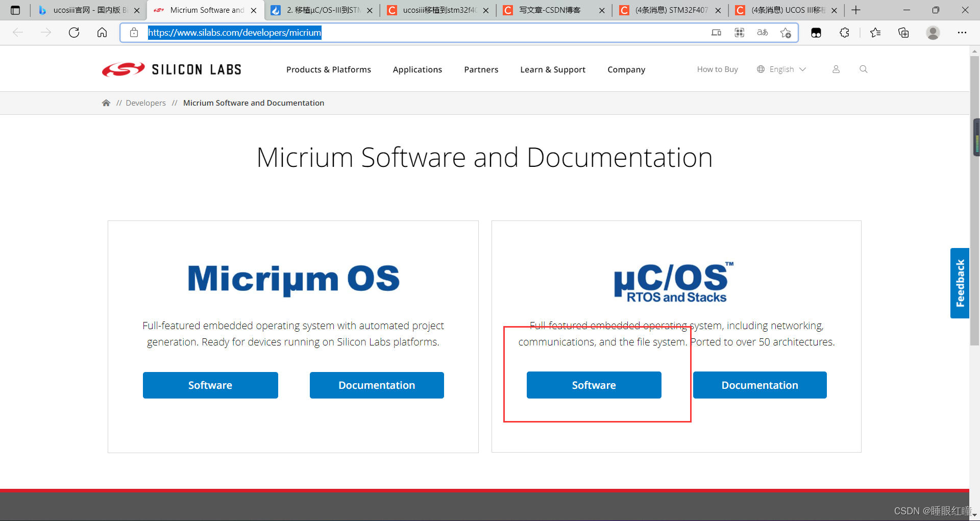Click the How to Buy link
Viewport: 980px width, 521px height.
[718, 69]
